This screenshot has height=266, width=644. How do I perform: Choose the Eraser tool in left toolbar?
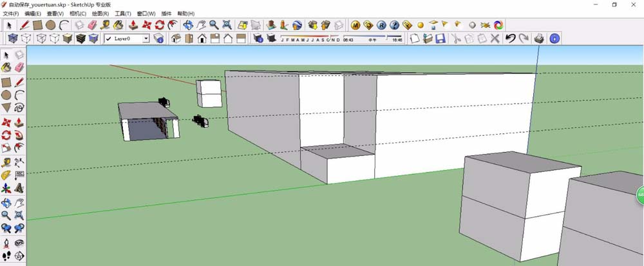[19, 67]
